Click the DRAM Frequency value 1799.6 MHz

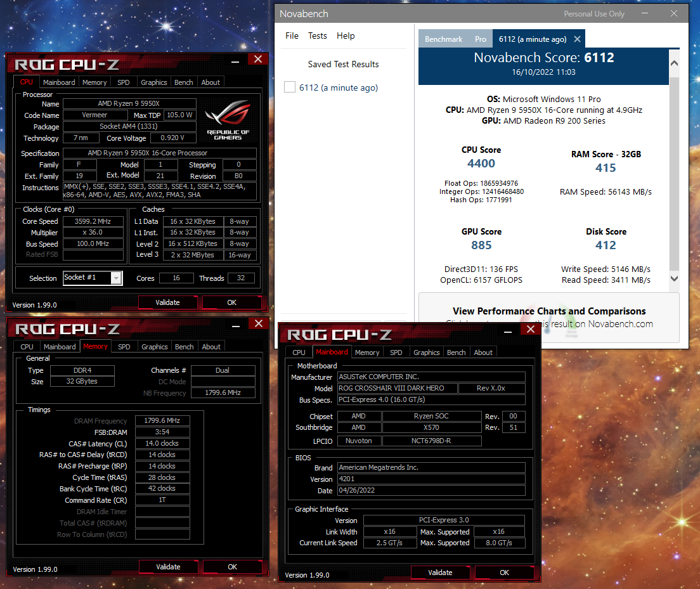point(162,420)
